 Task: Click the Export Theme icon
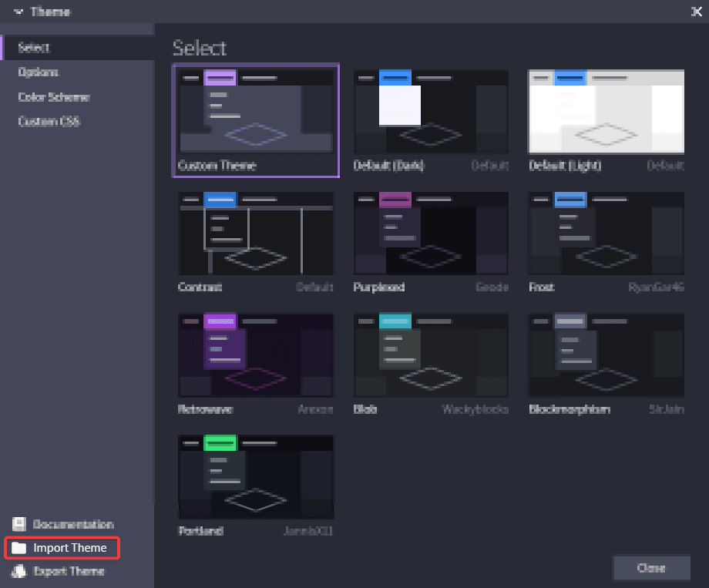click(19, 571)
